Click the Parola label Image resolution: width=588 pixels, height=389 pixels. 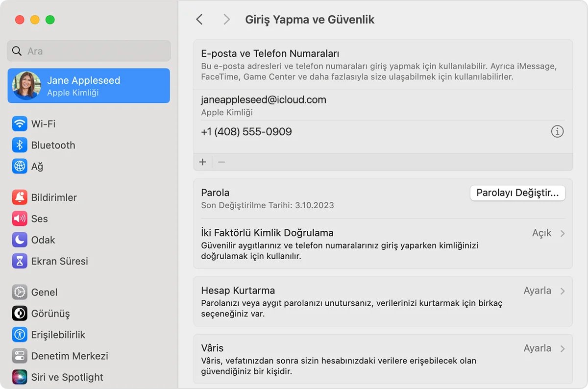[x=215, y=193]
